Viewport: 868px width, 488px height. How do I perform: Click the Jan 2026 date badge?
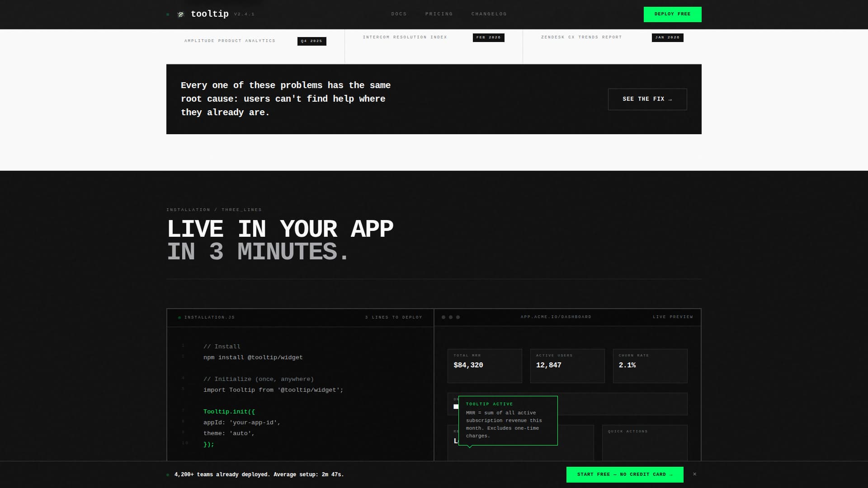[667, 38]
